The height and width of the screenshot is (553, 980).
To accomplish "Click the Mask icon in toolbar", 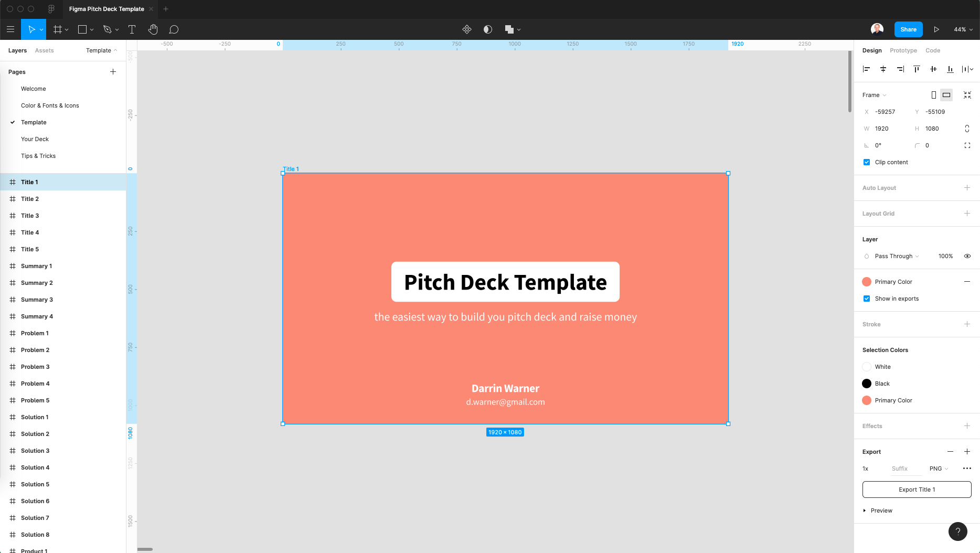I will coord(488,29).
